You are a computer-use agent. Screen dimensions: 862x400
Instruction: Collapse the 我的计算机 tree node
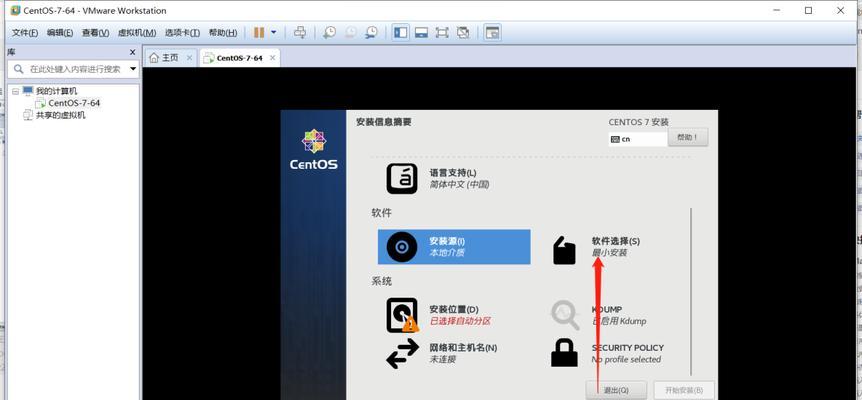[x=15, y=91]
